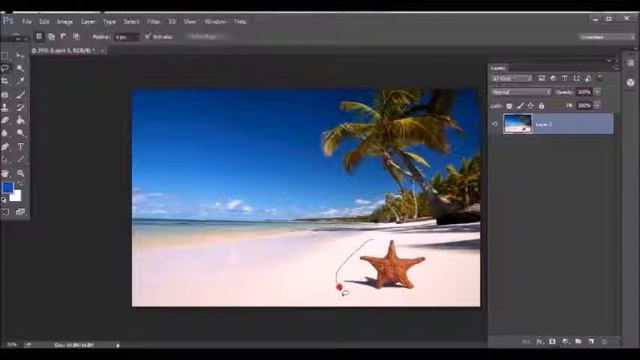
Task: Select the Quick Selection tool
Action: coord(20,68)
